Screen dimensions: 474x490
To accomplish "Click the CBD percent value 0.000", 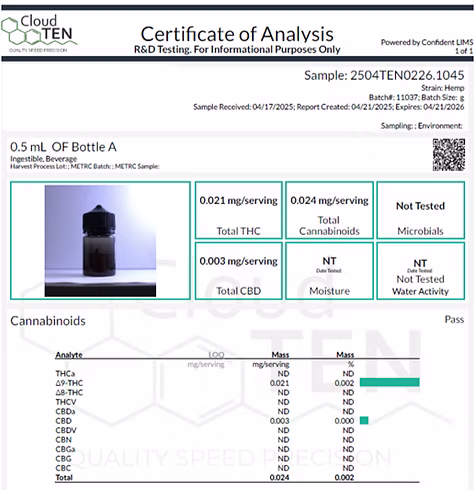I will click(x=344, y=421).
